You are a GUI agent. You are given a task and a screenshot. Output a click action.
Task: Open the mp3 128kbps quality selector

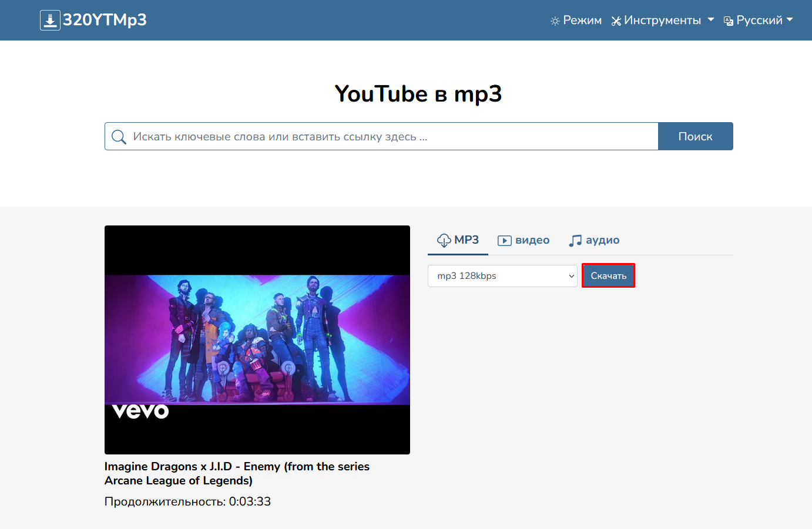tap(502, 276)
